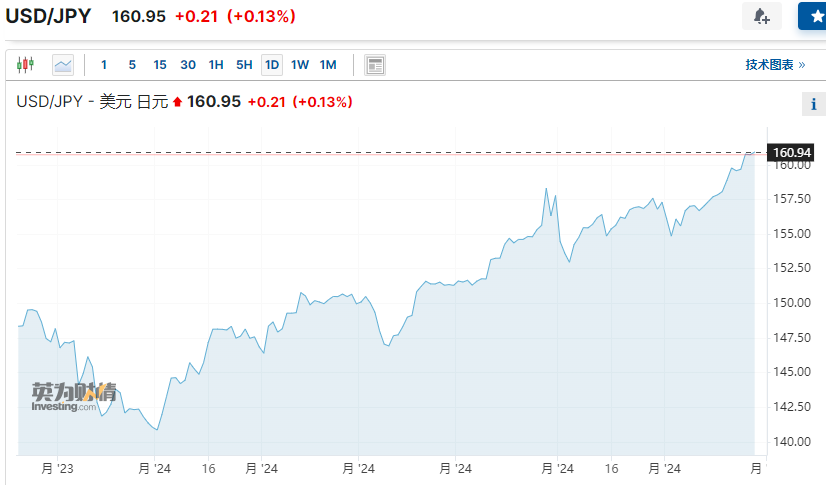This screenshot has width=826, height=485.
Task: Click the USD/JPY page title
Action: 50,17
